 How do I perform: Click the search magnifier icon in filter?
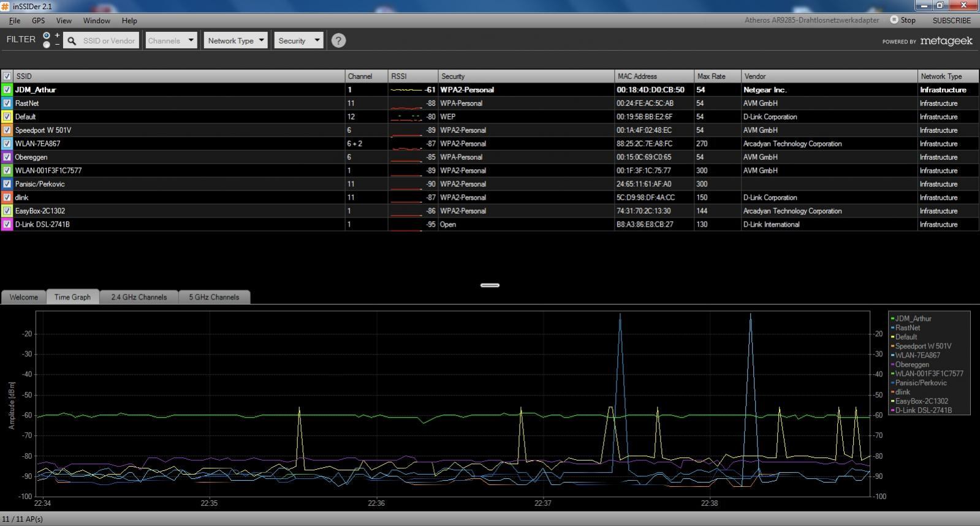tap(72, 41)
